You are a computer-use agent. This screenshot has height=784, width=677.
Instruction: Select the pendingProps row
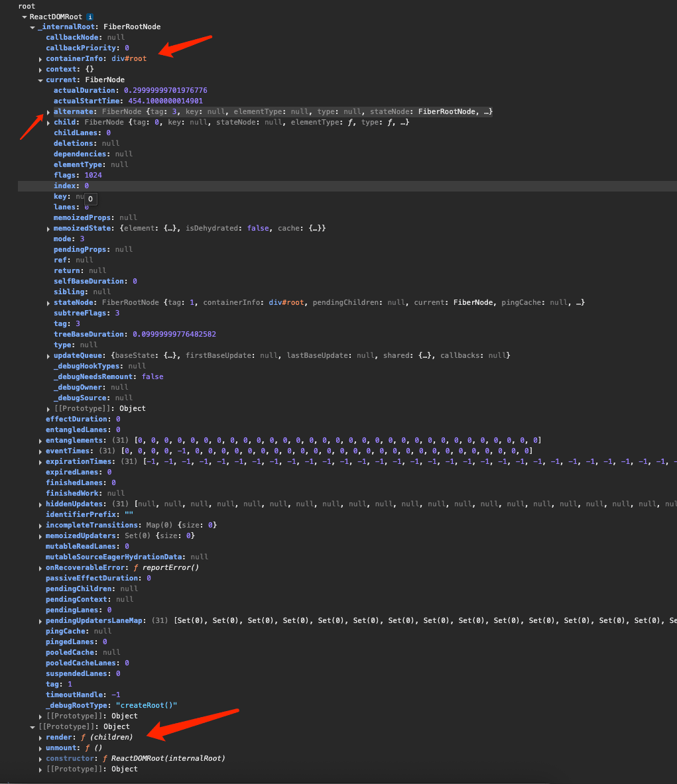click(x=93, y=249)
